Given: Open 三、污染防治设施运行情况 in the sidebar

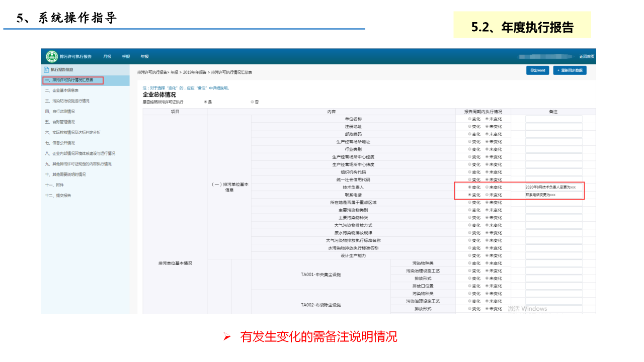Looking at the screenshot, I should (67, 101).
